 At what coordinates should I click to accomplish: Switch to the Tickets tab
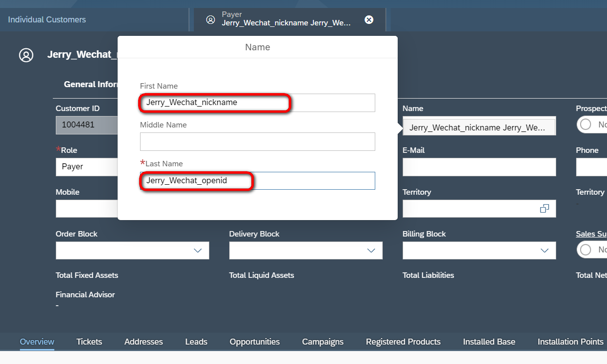coord(89,342)
